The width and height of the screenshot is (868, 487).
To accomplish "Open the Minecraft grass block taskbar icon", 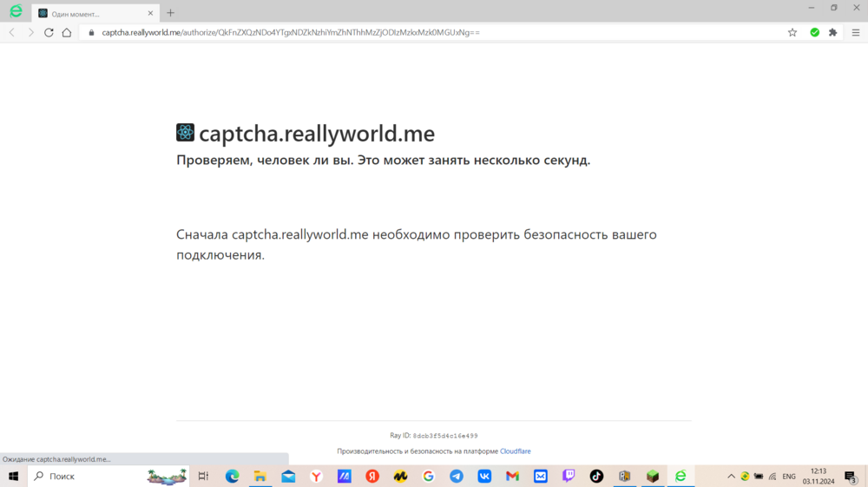I will tap(653, 476).
